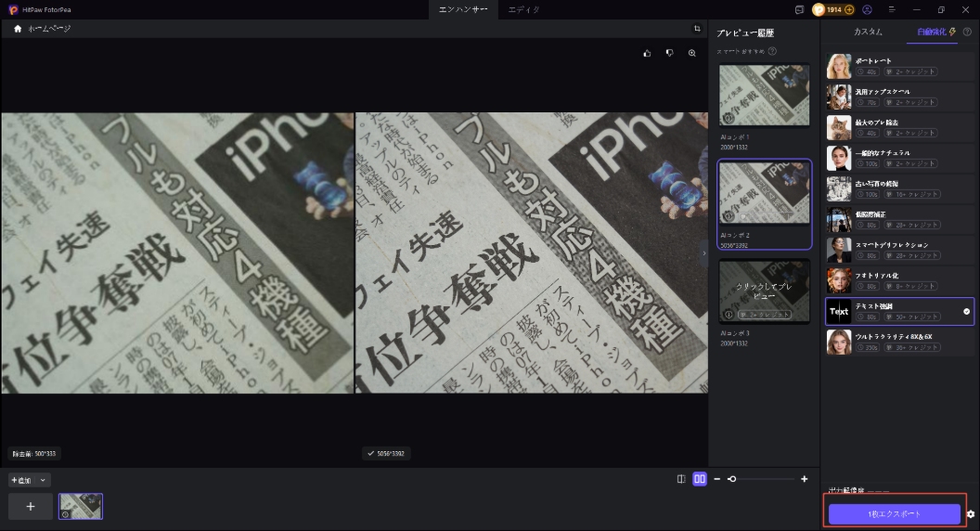Viewport: 980px width, 531px height.
Task: Click the 2000*1332 size under AIコンボ1
Action: (x=734, y=148)
